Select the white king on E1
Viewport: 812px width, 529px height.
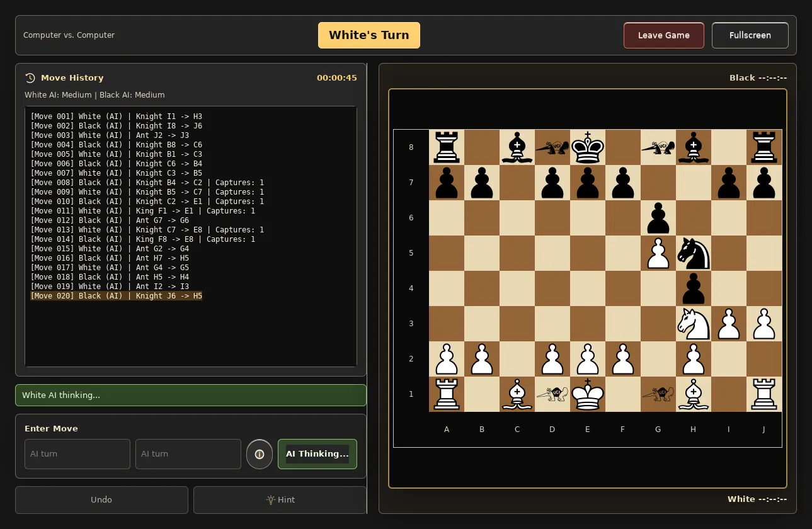click(588, 394)
